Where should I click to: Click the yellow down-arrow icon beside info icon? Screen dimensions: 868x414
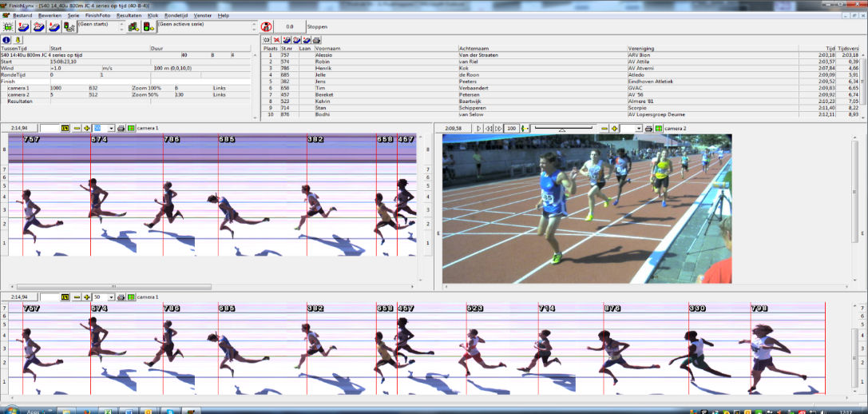[x=18, y=40]
